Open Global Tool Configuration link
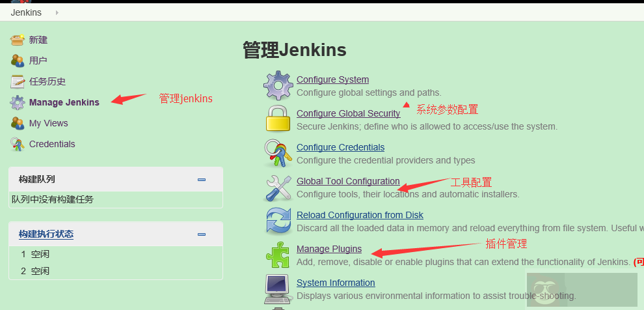Viewport: 644px width, 310px height. pyautogui.click(x=348, y=181)
